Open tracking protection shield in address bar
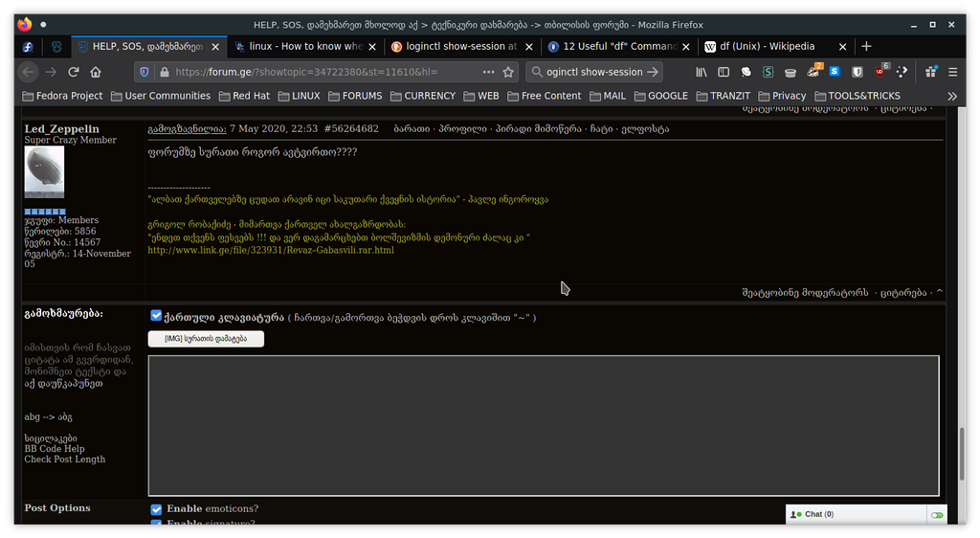The image size is (980, 538). (145, 73)
